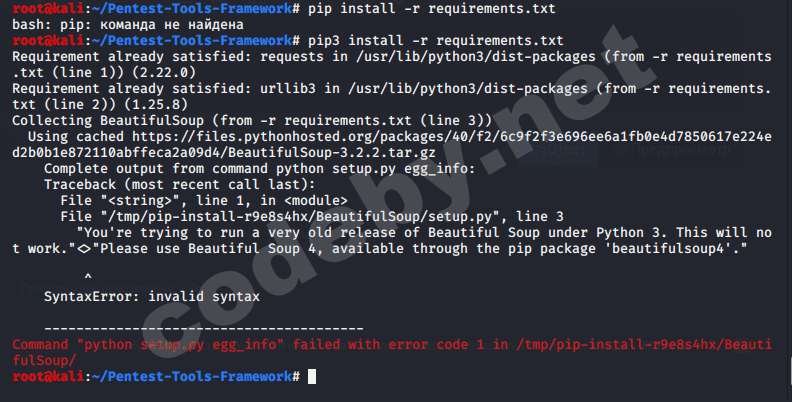Click 'SyntaxError: invalid syntax' line
Image resolution: width=792 pixels, height=402 pixels.
click(x=151, y=297)
